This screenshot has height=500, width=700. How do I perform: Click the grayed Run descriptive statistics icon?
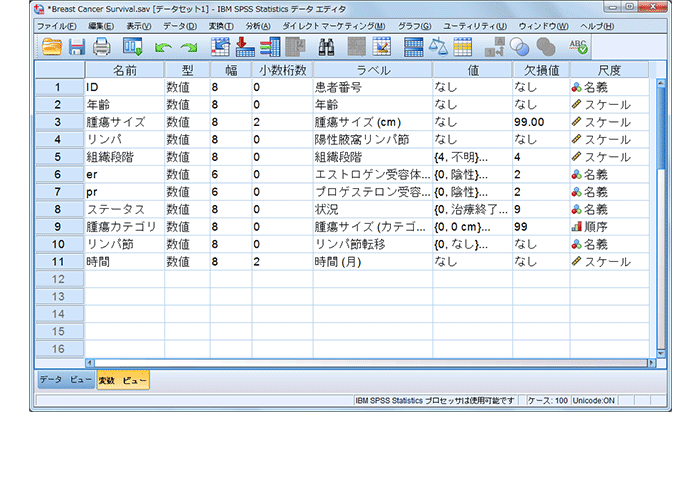point(296,47)
